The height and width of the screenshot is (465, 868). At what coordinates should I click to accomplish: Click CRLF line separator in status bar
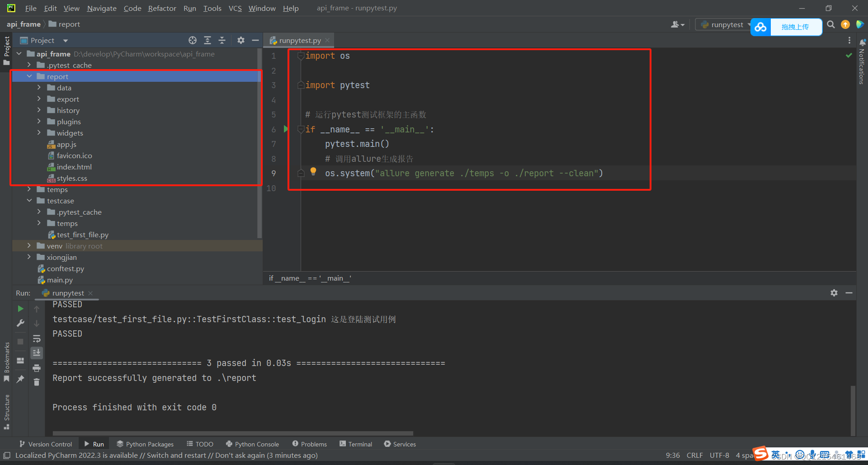coord(694,456)
